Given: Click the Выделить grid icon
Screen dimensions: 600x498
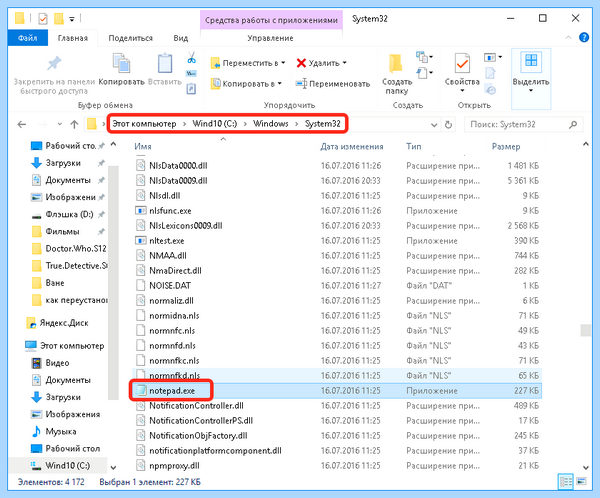Looking at the screenshot, I should 531,62.
